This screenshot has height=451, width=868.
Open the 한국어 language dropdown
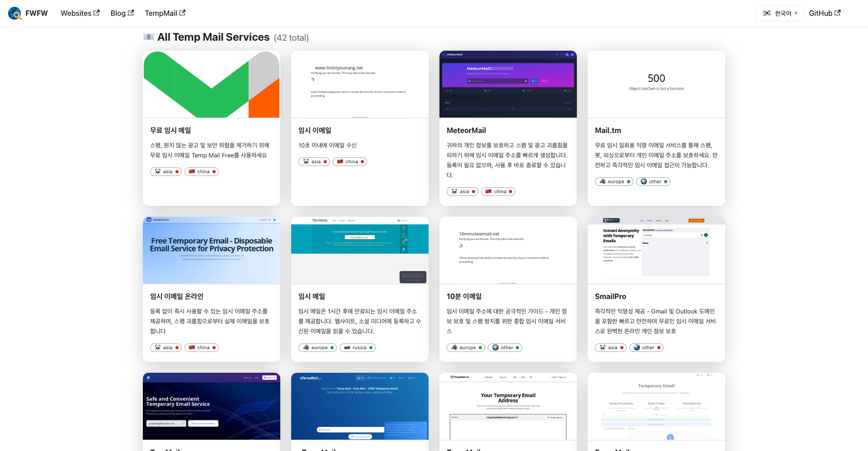780,13
